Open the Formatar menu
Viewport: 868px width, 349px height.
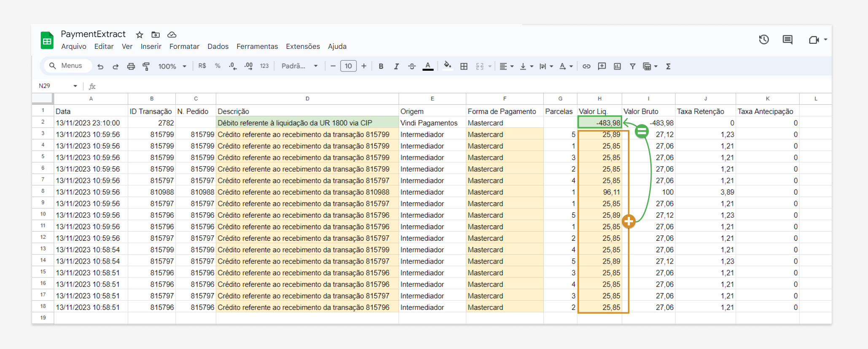coord(184,46)
